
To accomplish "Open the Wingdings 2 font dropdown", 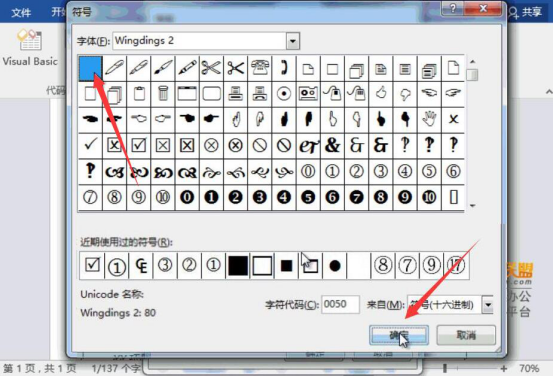I will pos(293,41).
